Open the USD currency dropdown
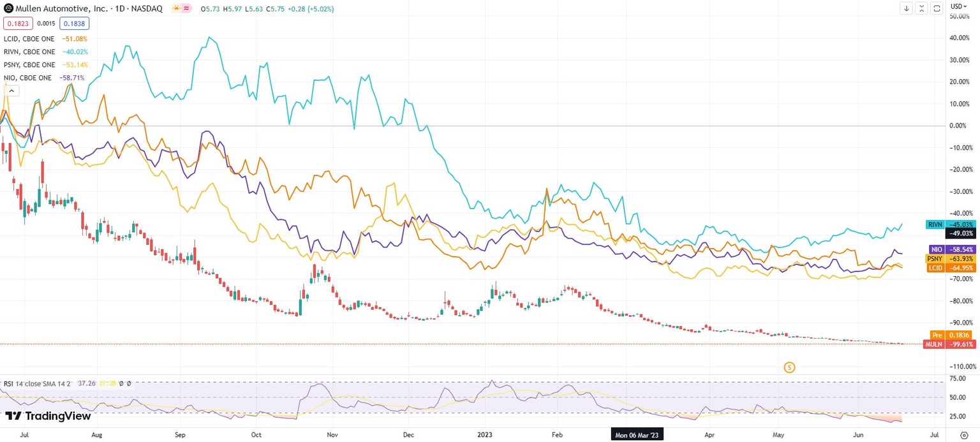This screenshot has width=980, height=442. click(960, 7)
